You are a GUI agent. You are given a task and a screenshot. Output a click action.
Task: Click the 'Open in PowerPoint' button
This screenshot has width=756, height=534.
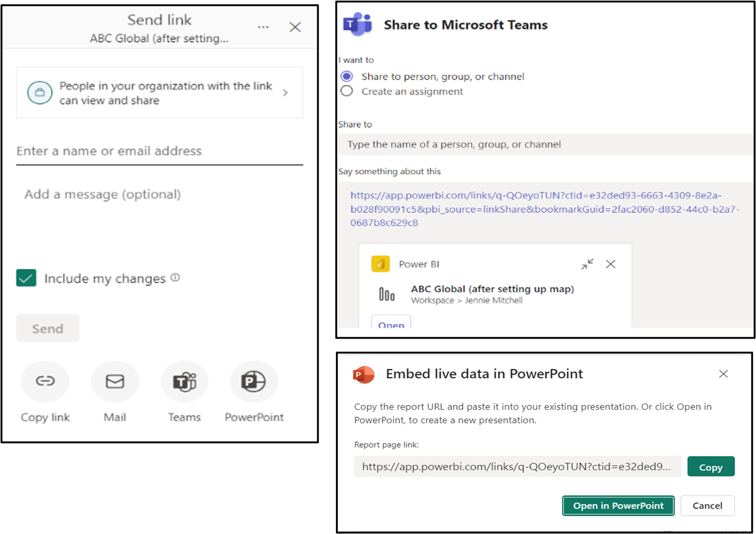[x=618, y=506]
